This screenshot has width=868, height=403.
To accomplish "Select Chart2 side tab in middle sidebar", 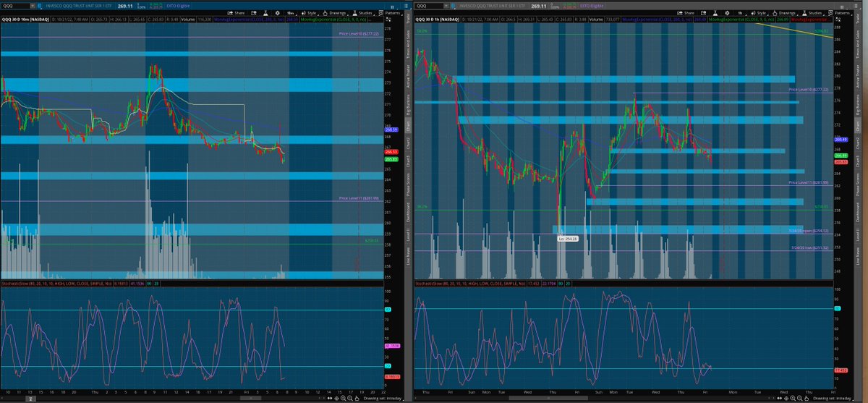I will [x=409, y=143].
